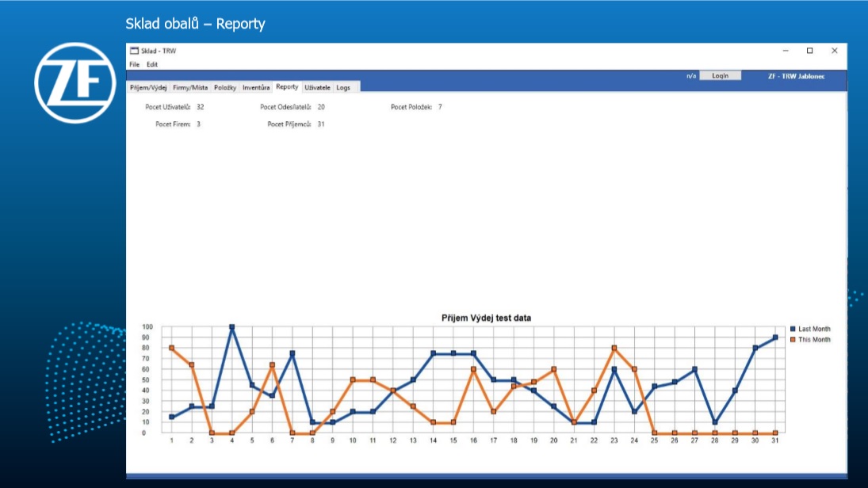Screen dimensions: 868x488
Task: Select the Reporty tab
Action: [x=287, y=87]
